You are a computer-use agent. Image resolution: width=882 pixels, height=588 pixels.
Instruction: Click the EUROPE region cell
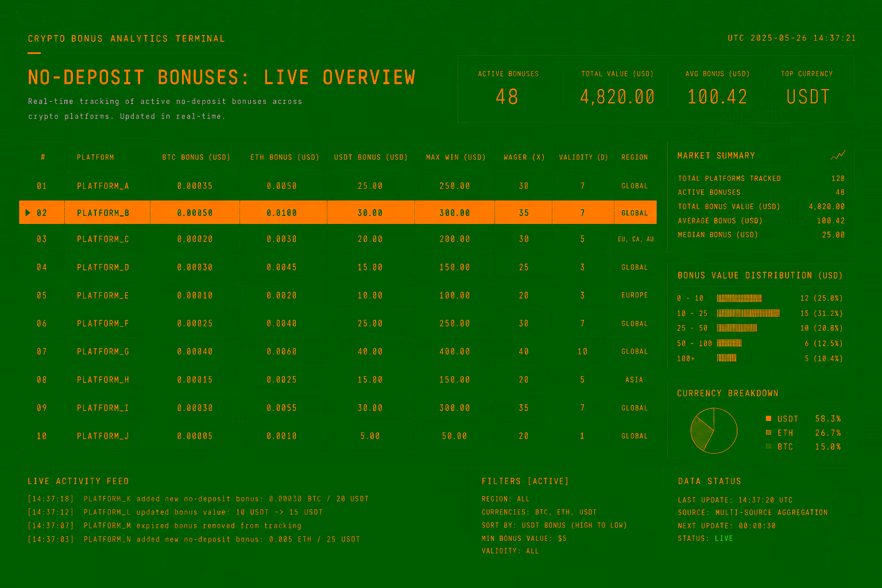click(x=635, y=295)
